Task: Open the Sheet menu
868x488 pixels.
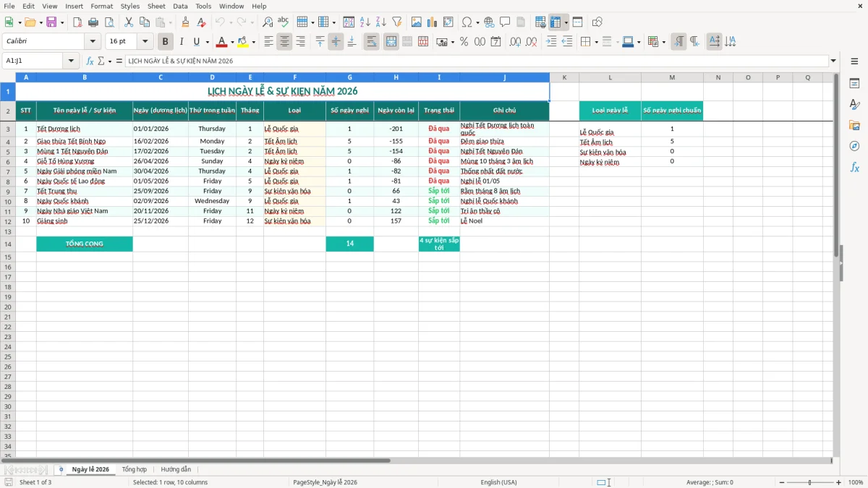Action: pyautogui.click(x=156, y=6)
